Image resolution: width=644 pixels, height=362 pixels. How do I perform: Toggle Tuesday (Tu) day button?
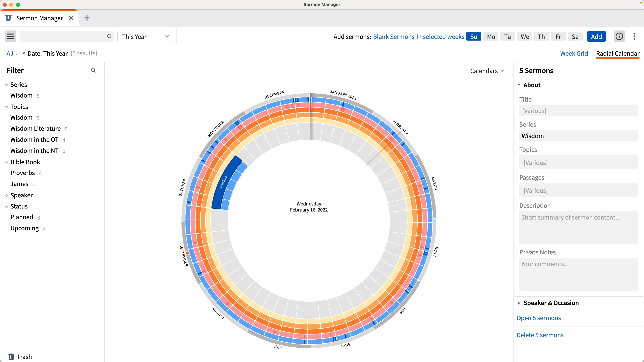point(507,37)
